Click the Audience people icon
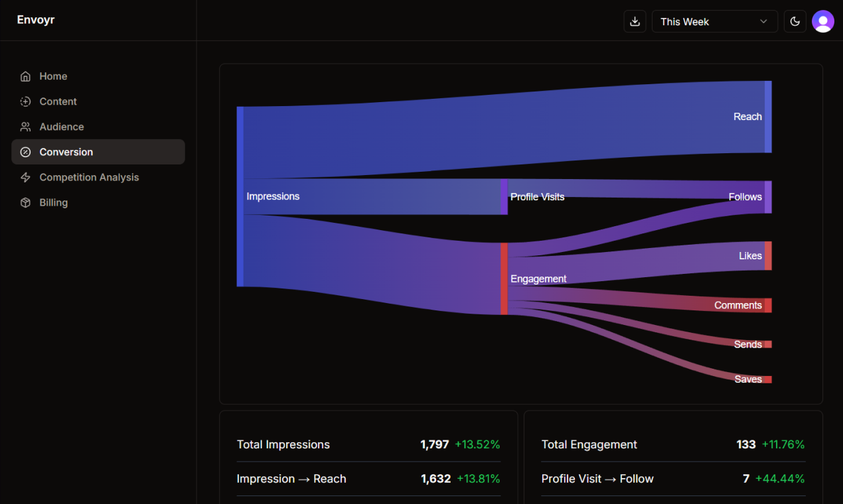This screenshot has height=504, width=843. (25, 126)
